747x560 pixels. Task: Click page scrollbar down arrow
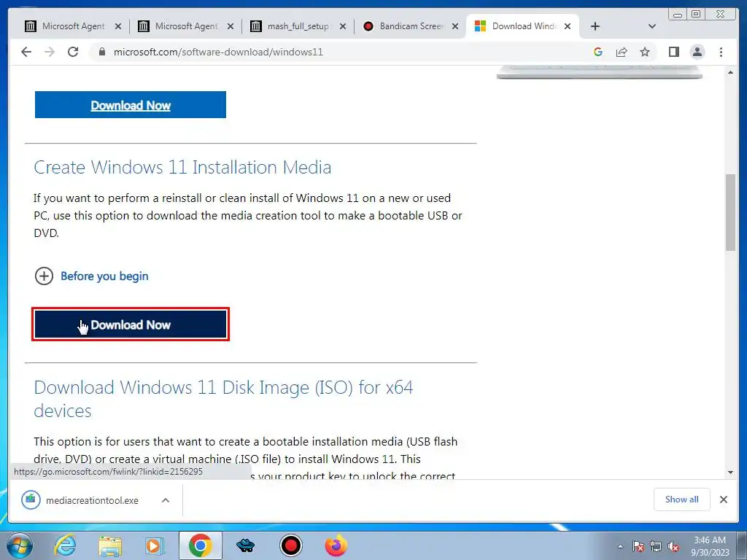coord(730,472)
